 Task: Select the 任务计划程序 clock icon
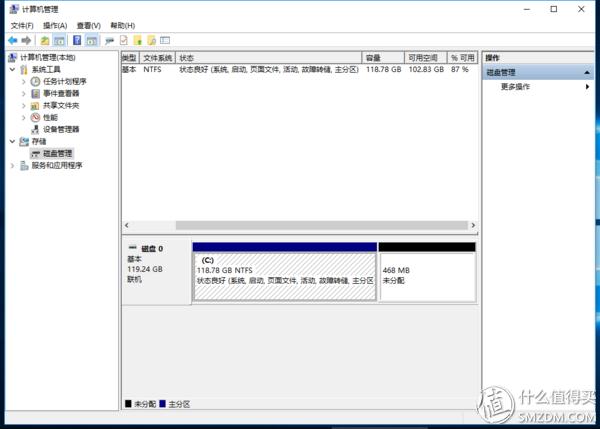click(35, 82)
